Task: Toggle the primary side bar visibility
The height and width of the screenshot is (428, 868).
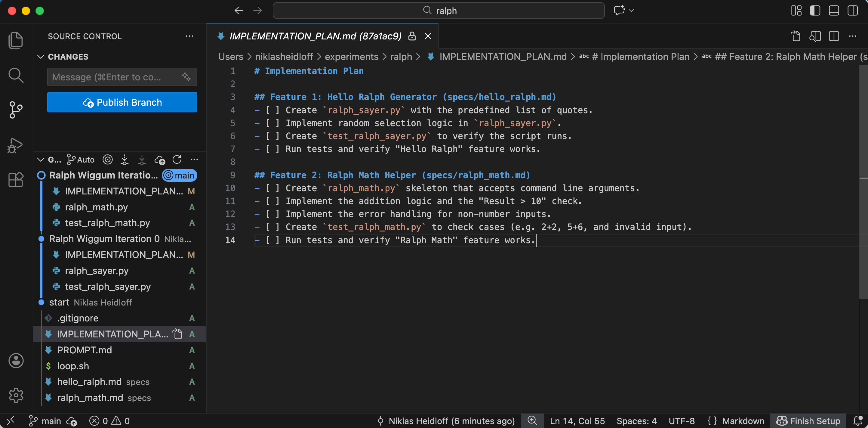Action: [x=815, y=11]
